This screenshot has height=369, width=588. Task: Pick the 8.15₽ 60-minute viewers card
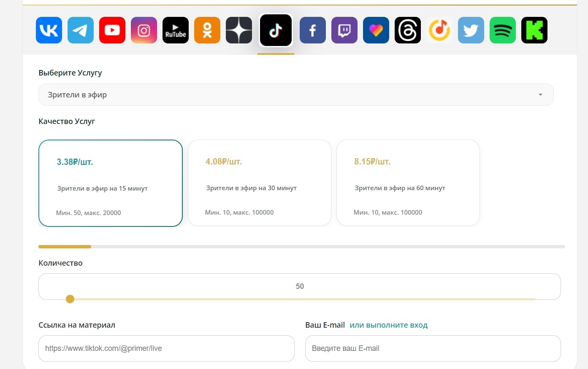pyautogui.click(x=408, y=183)
